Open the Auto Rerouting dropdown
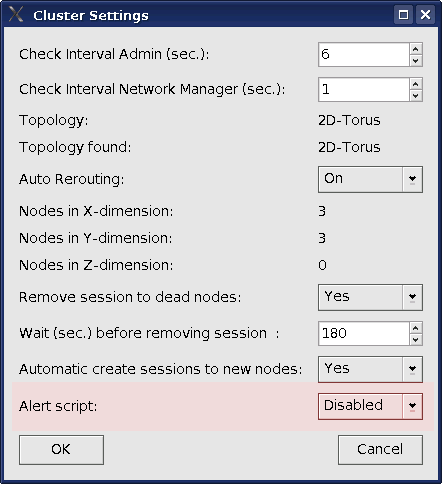 (x=412, y=179)
